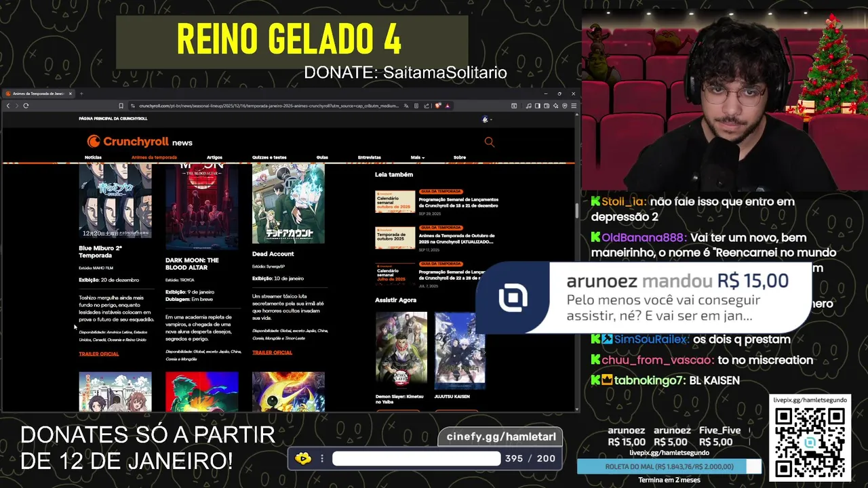This screenshot has width=868, height=488.
Task: Close the Animes da Temporada tab
Action: tap(71, 94)
